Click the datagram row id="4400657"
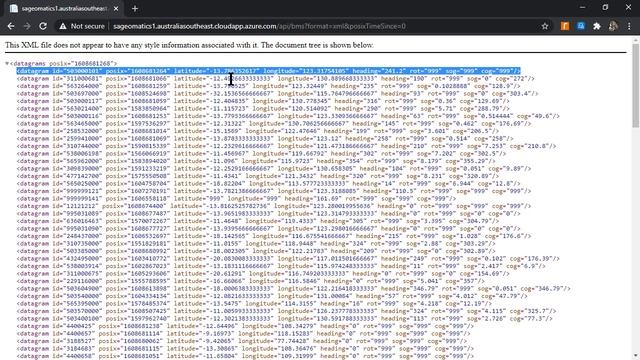640x360 pixels. (x=244, y=333)
